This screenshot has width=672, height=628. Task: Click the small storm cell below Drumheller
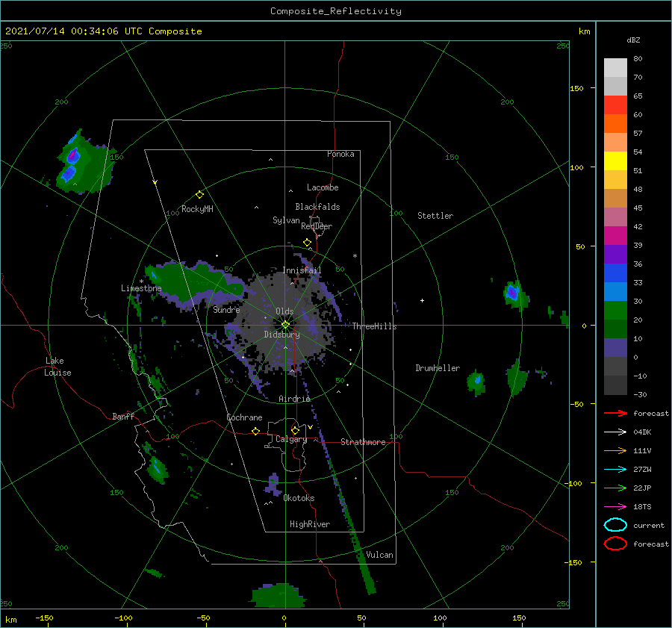476,382
